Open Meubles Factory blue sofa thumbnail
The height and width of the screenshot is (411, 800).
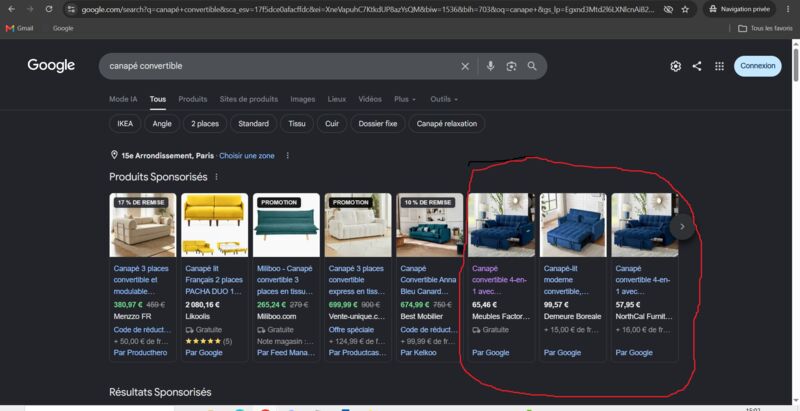502,225
